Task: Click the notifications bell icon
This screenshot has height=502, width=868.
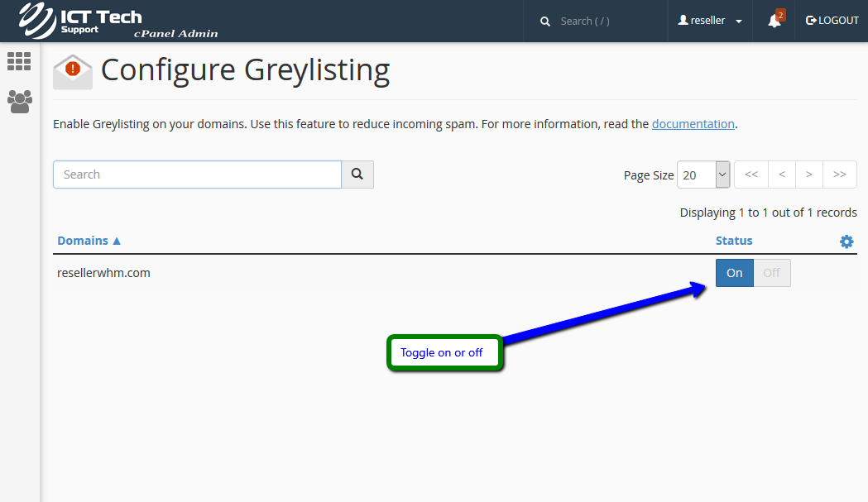Action: 774,21
